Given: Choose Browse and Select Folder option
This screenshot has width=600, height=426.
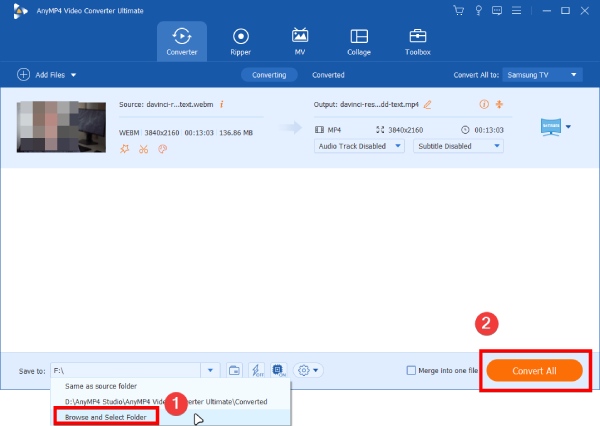Looking at the screenshot, I should tap(105, 415).
